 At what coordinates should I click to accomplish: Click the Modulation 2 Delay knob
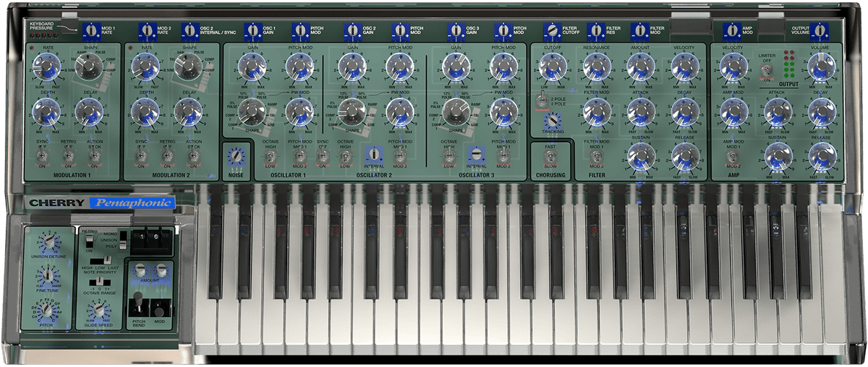[188, 111]
